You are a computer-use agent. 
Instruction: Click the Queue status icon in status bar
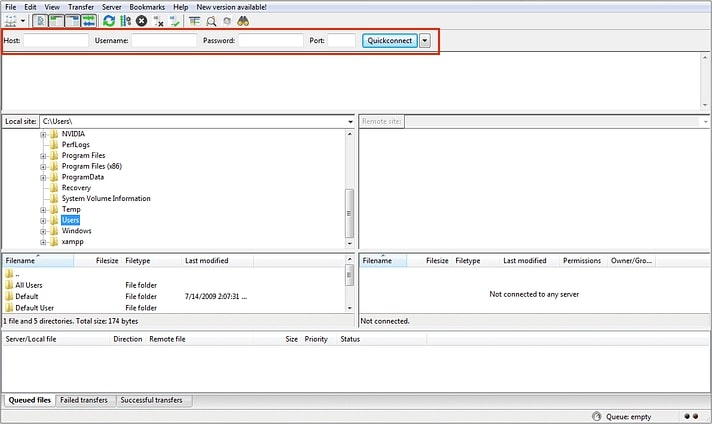click(x=597, y=416)
